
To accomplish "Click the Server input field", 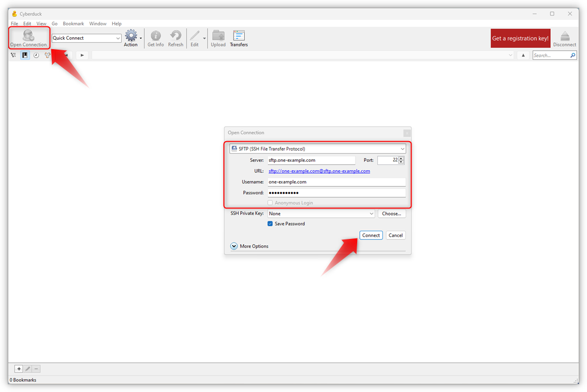I will [311, 160].
